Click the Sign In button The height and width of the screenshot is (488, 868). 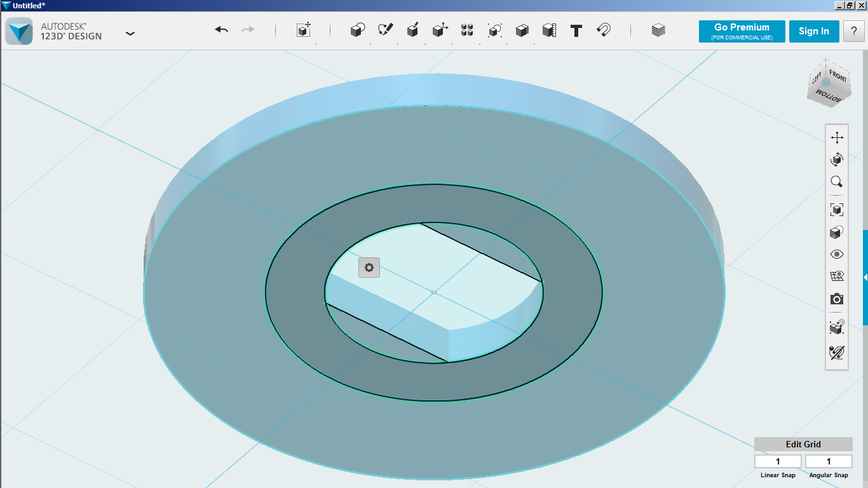coord(814,31)
